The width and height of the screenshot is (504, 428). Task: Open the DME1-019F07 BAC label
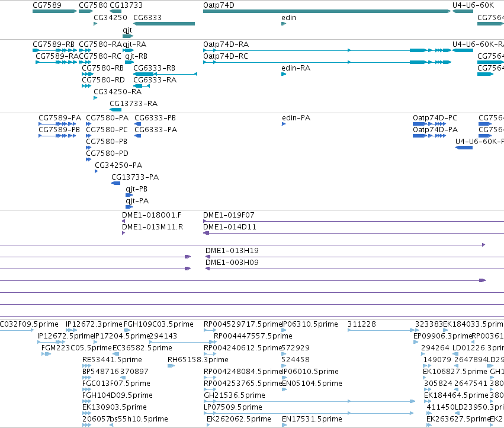point(229,215)
